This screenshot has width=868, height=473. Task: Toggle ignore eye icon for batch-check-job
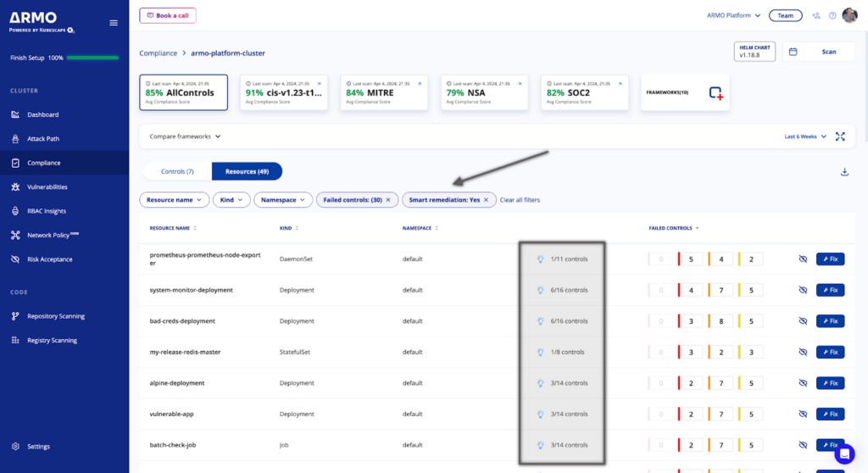803,445
